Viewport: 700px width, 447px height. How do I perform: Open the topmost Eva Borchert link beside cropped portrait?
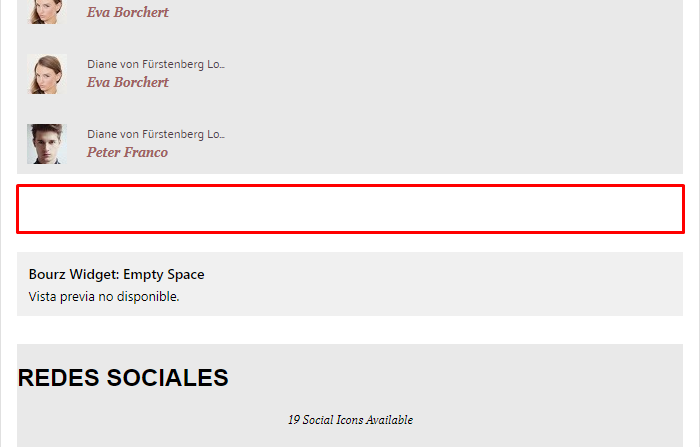(x=128, y=12)
